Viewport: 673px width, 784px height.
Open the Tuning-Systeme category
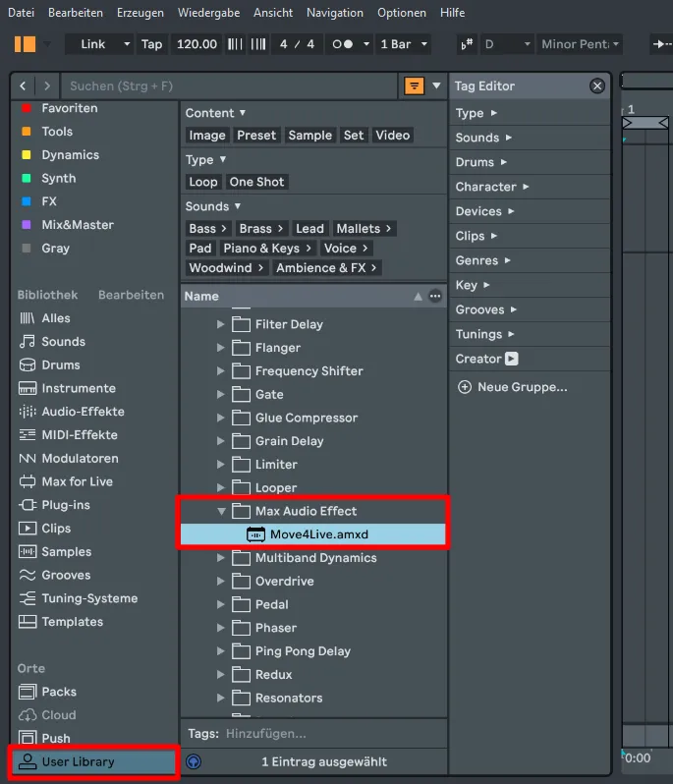[x=89, y=598]
